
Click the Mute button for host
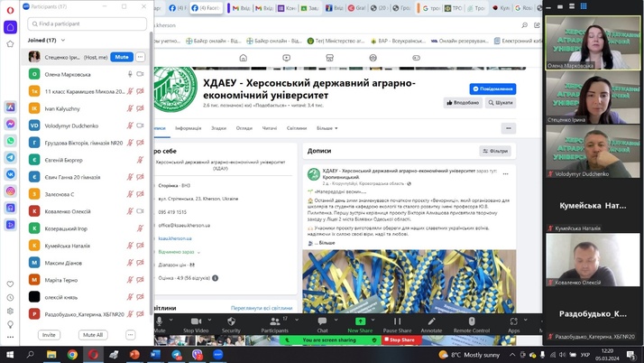(x=122, y=57)
